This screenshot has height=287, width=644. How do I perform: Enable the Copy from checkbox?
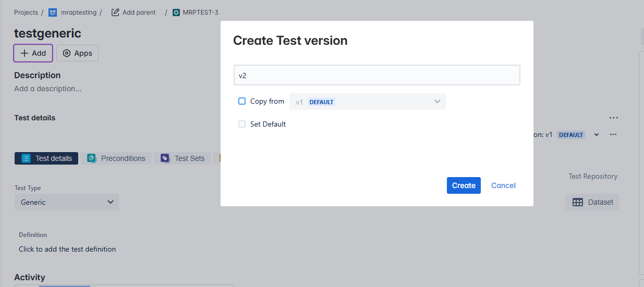242,101
